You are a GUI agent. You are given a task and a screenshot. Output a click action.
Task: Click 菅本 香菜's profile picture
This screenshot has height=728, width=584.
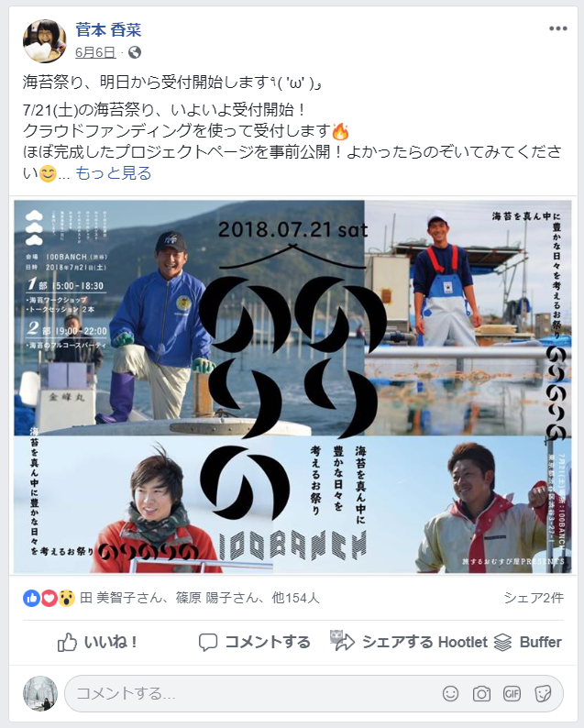45,41
